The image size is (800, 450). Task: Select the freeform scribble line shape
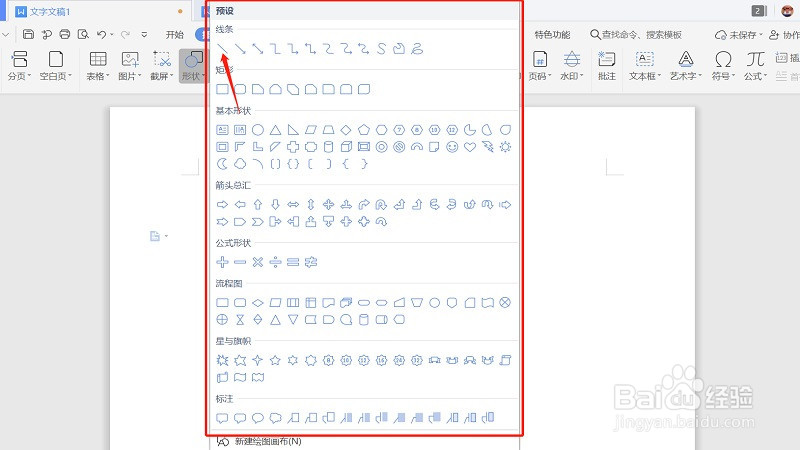click(417, 49)
